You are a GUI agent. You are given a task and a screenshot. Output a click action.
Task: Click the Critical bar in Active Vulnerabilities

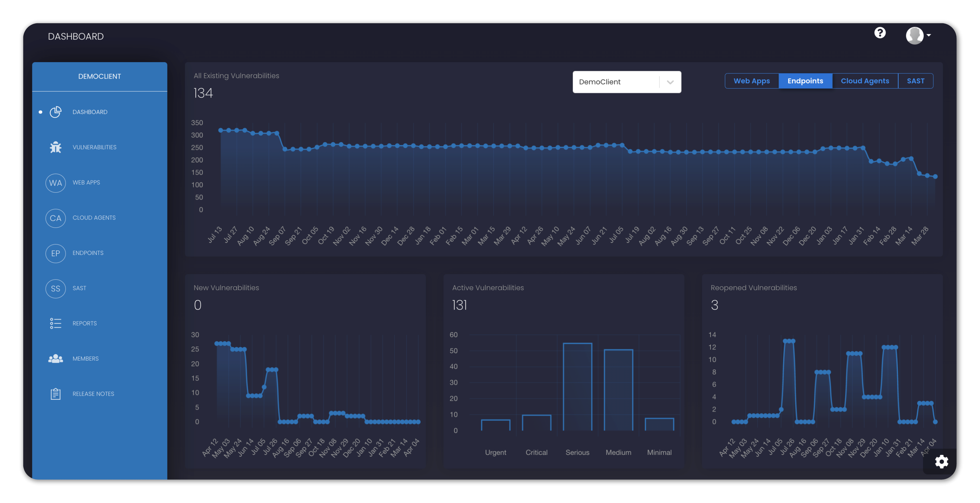536,422
